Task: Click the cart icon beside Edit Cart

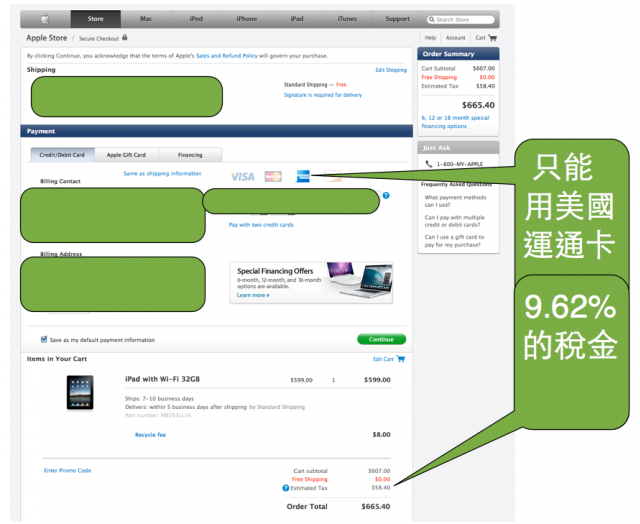Action: click(x=401, y=359)
